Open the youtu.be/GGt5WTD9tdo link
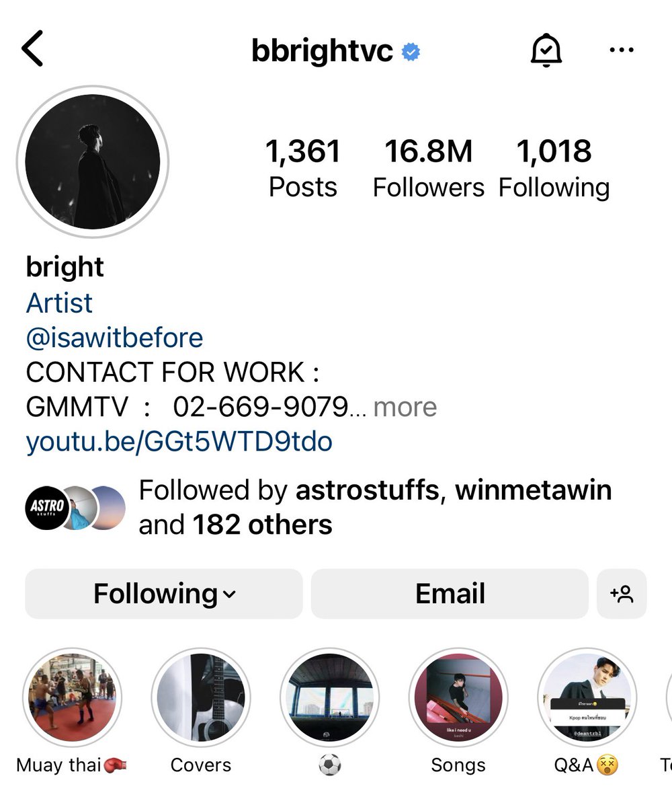The height and width of the screenshot is (807, 672). click(179, 442)
